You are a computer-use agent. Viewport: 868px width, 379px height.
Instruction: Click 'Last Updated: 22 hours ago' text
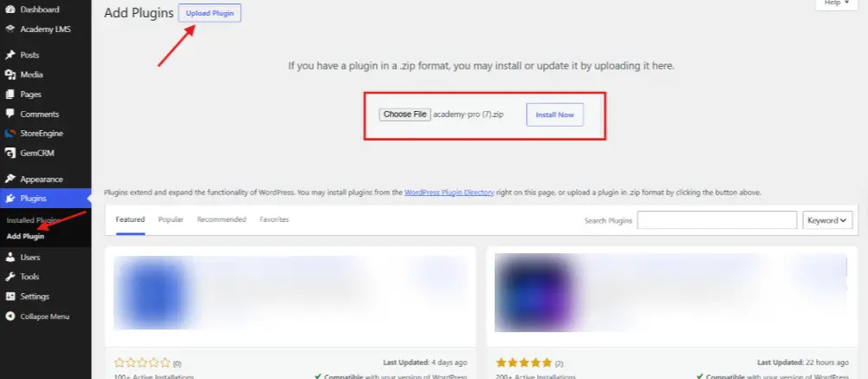point(803,363)
